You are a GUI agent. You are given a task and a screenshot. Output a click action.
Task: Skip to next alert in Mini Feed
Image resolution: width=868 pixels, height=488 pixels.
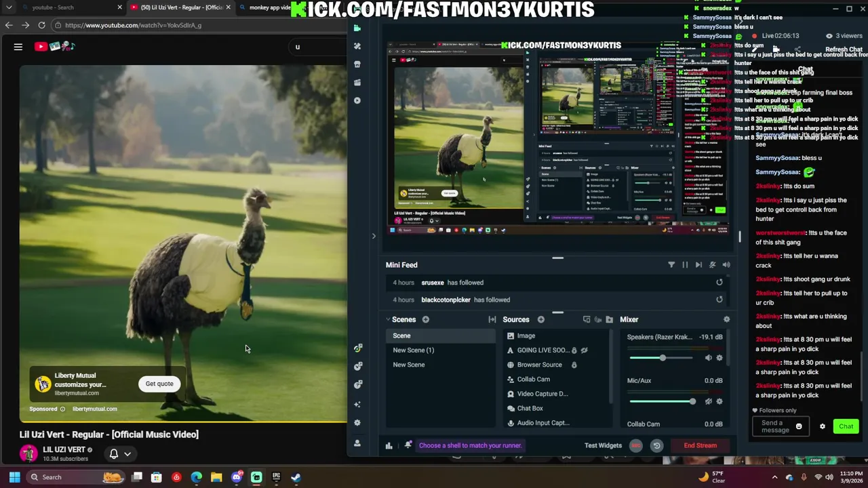(698, 265)
